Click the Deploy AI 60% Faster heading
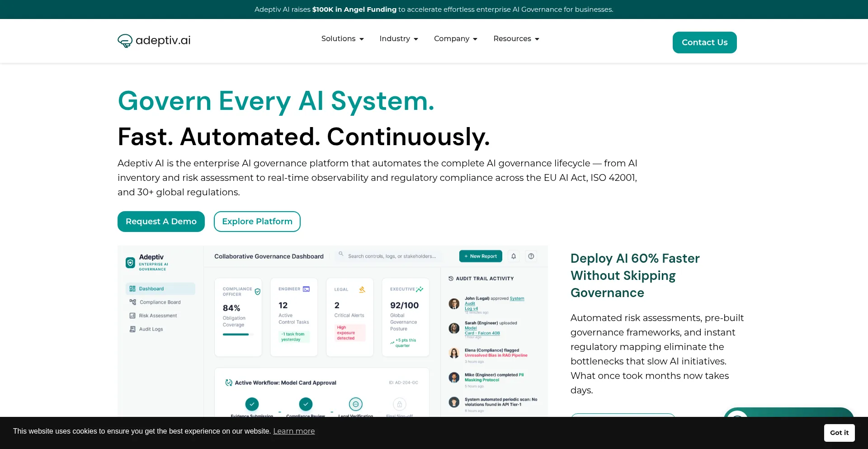The height and width of the screenshot is (449, 868). [x=635, y=275]
